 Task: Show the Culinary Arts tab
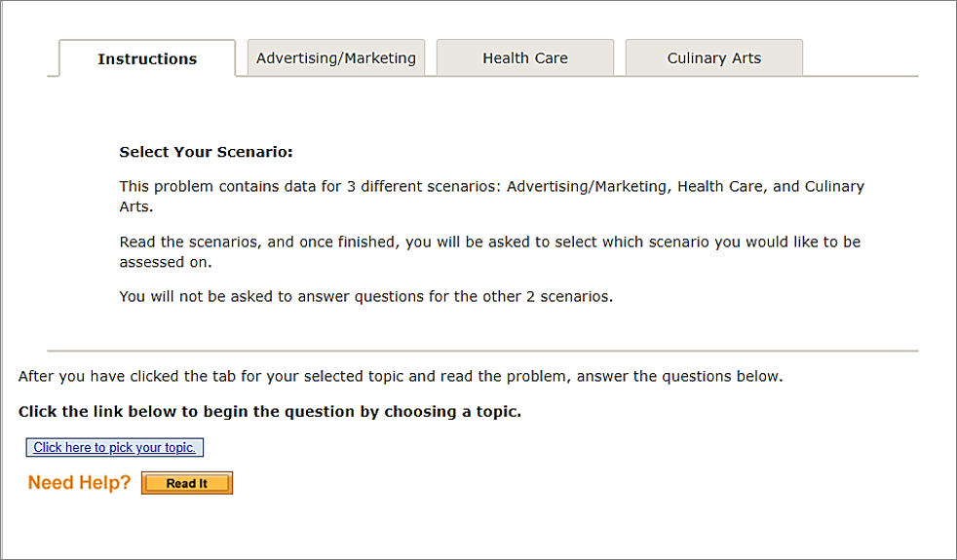click(x=714, y=58)
